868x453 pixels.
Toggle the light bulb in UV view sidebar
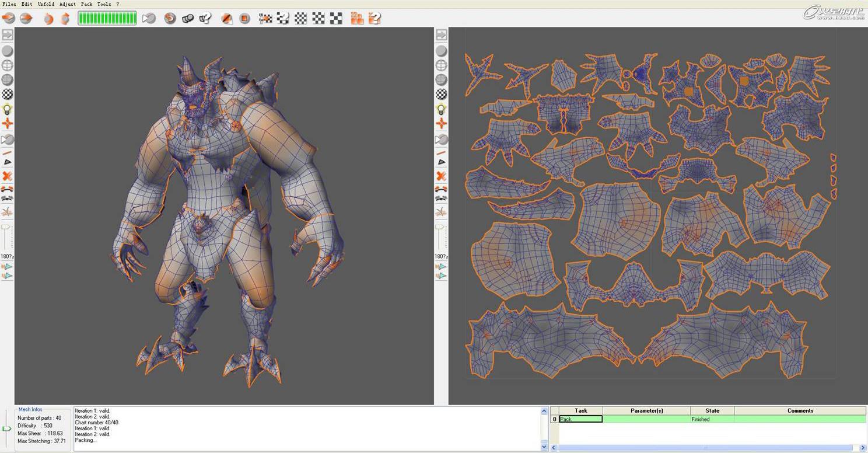tap(442, 109)
